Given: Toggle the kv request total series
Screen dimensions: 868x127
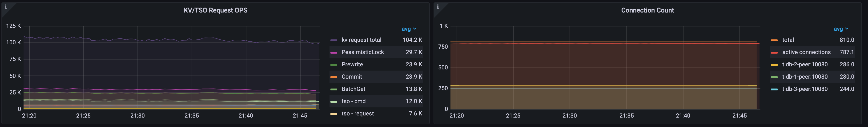Looking at the screenshot, I should (x=361, y=40).
